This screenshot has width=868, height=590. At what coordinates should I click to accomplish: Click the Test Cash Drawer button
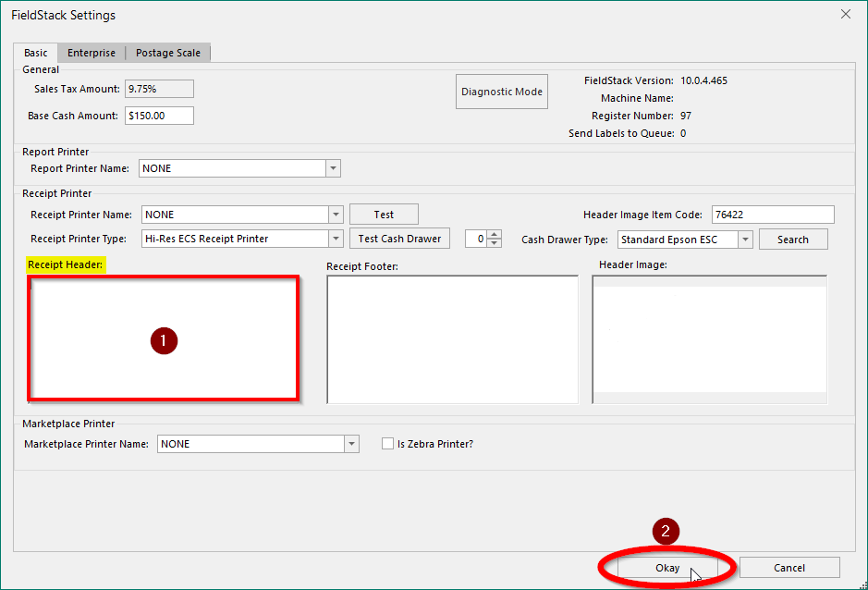pos(399,239)
